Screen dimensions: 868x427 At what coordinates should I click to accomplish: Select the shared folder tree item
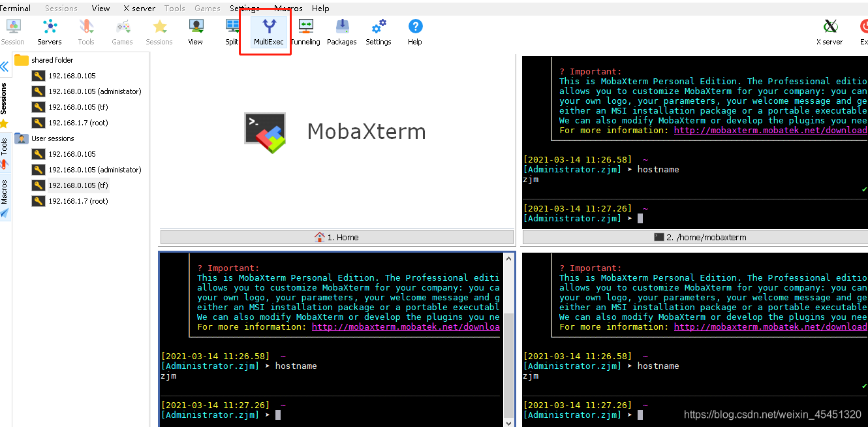(x=52, y=60)
